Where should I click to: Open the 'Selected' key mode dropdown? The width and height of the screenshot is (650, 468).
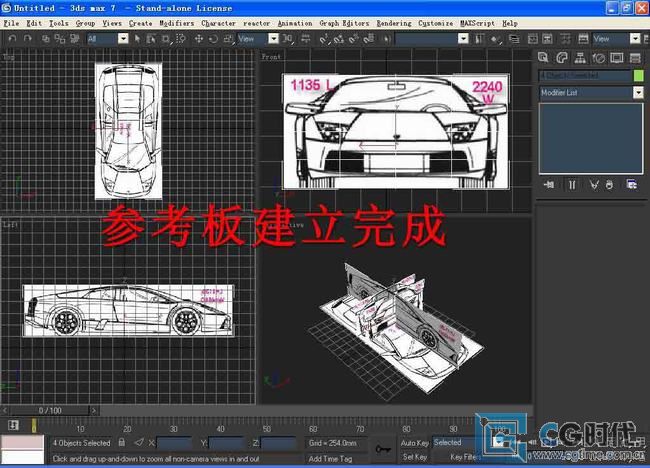499,443
